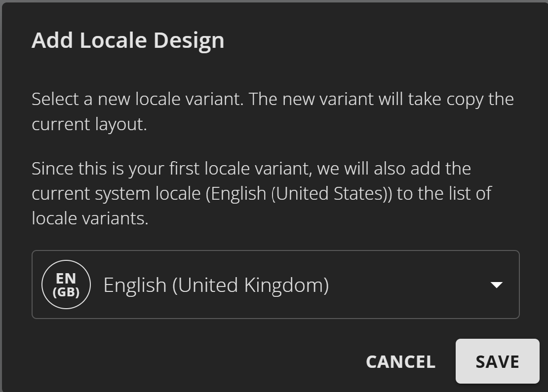Click the EN (GB) locale badge icon
This screenshot has width=548, height=392.
click(x=66, y=285)
